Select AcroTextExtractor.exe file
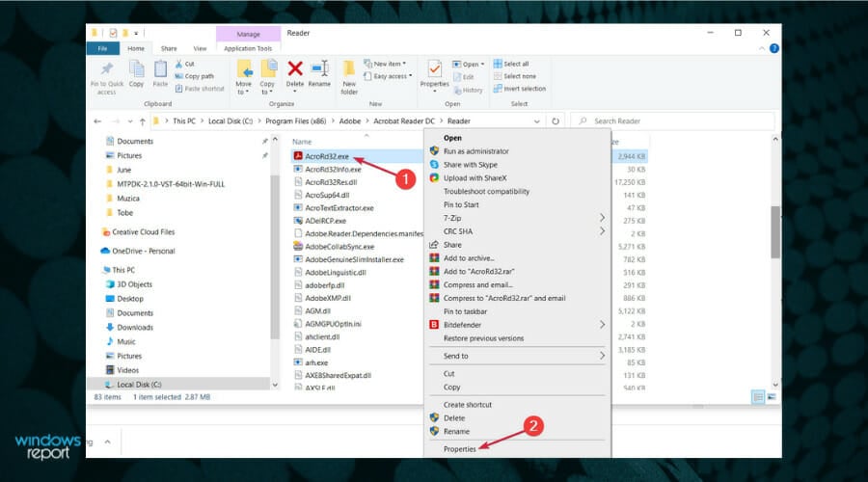 [x=339, y=208]
